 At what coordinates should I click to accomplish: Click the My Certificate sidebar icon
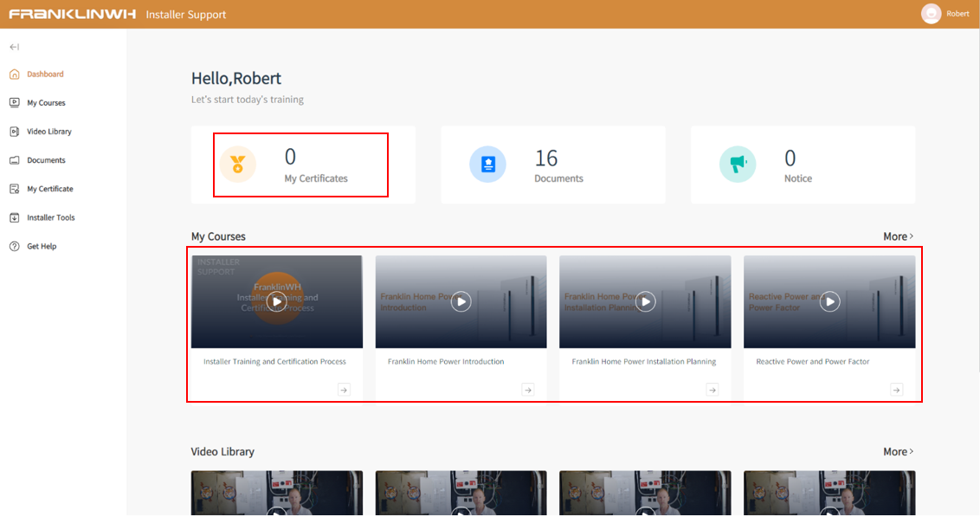tap(15, 189)
